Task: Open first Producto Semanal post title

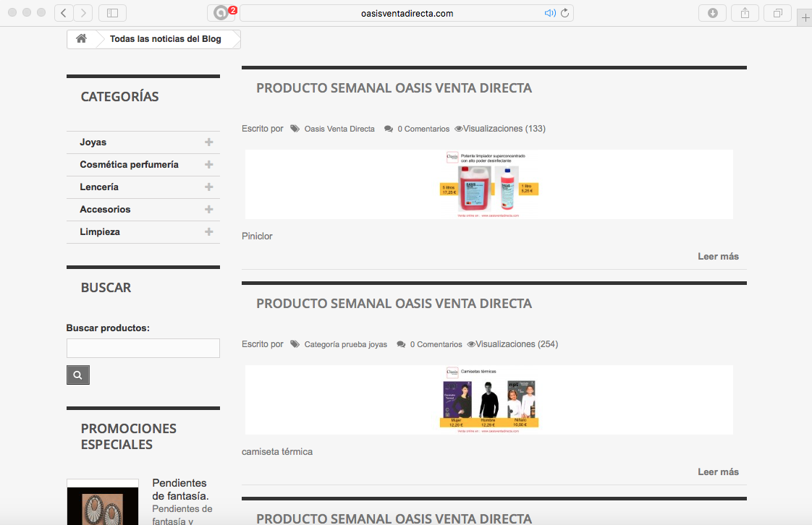Action: click(394, 88)
